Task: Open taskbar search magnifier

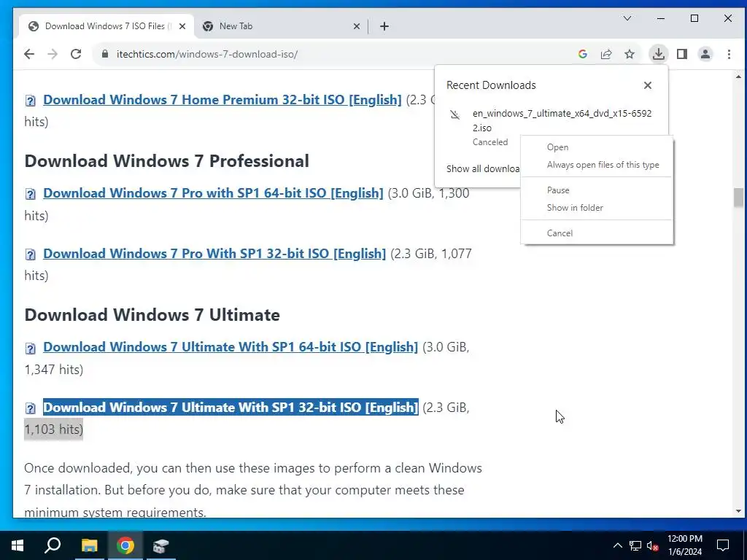Action: pyautogui.click(x=53, y=545)
